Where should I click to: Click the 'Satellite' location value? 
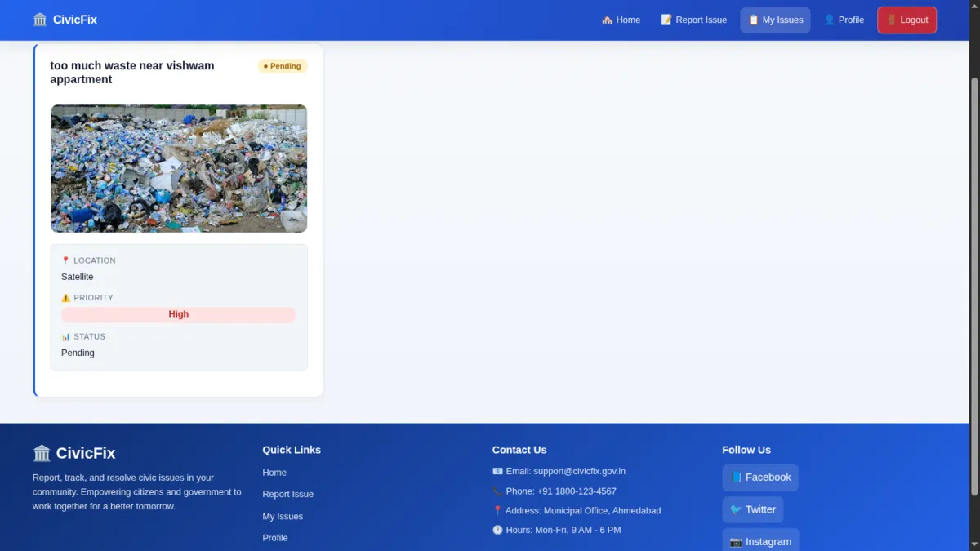click(78, 277)
